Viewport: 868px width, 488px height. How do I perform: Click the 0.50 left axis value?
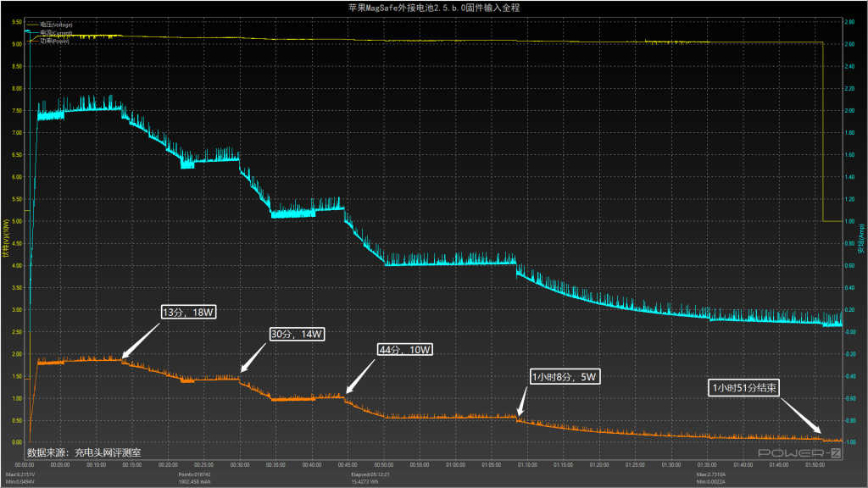click(17, 420)
